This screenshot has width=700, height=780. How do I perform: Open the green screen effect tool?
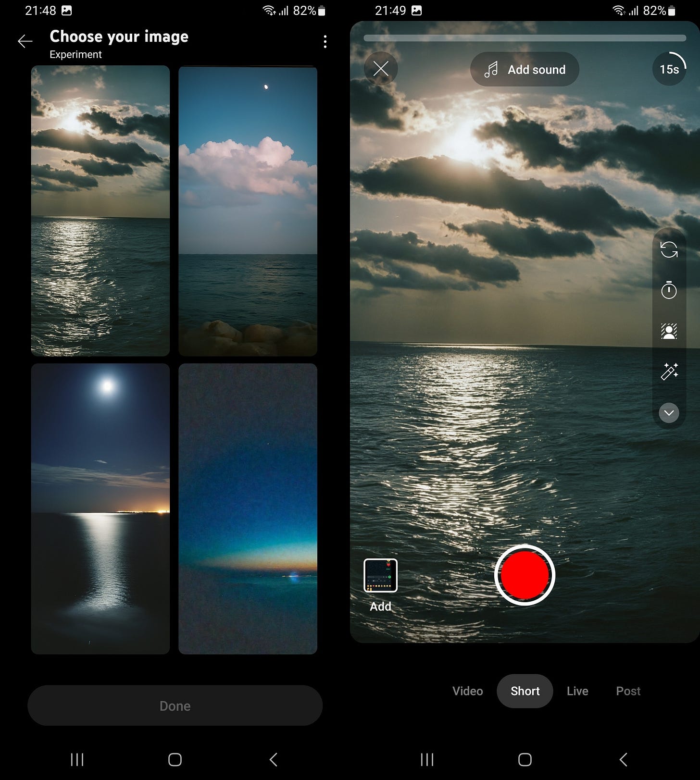point(669,331)
